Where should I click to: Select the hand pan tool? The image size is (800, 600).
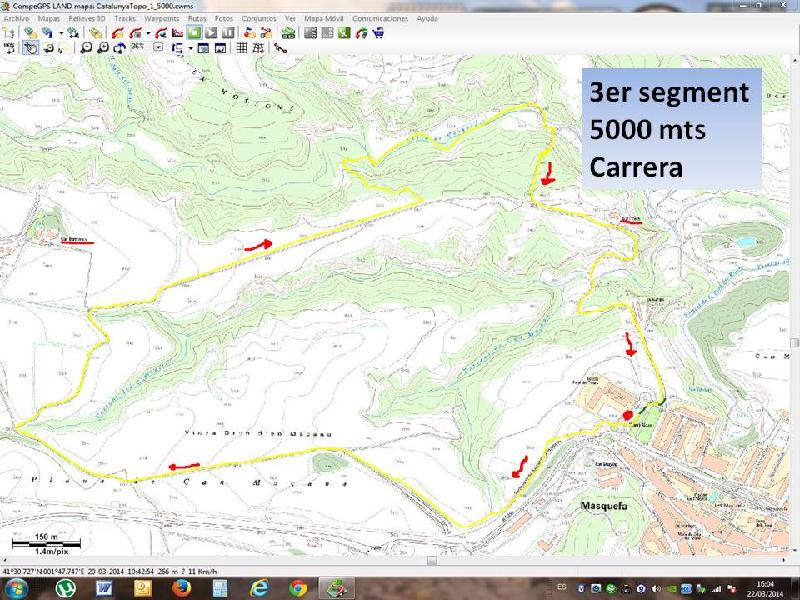(x=31, y=47)
